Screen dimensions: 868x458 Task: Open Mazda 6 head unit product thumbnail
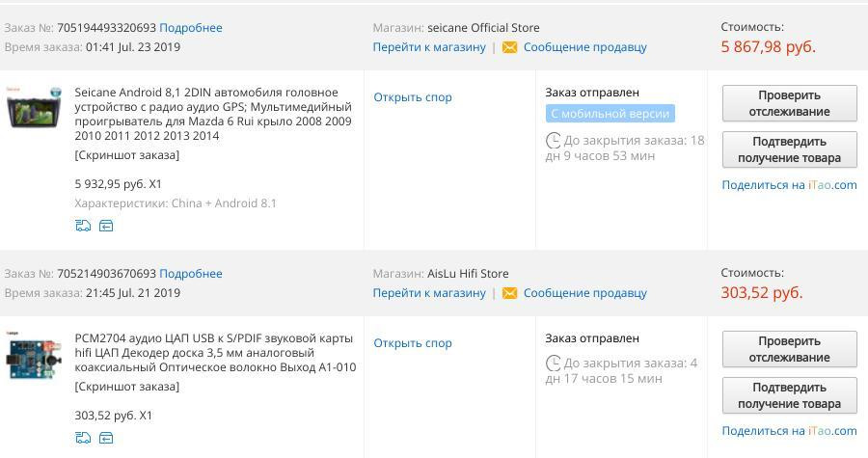point(34,107)
